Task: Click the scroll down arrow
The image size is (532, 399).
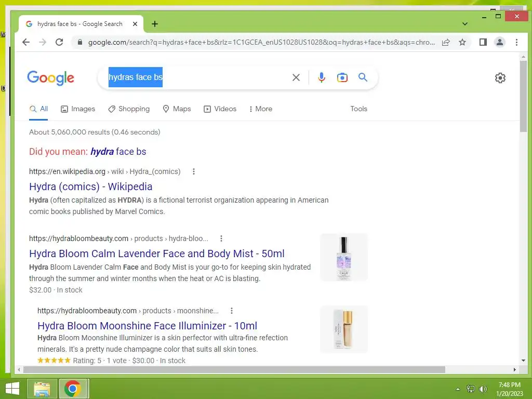Action: 523,361
